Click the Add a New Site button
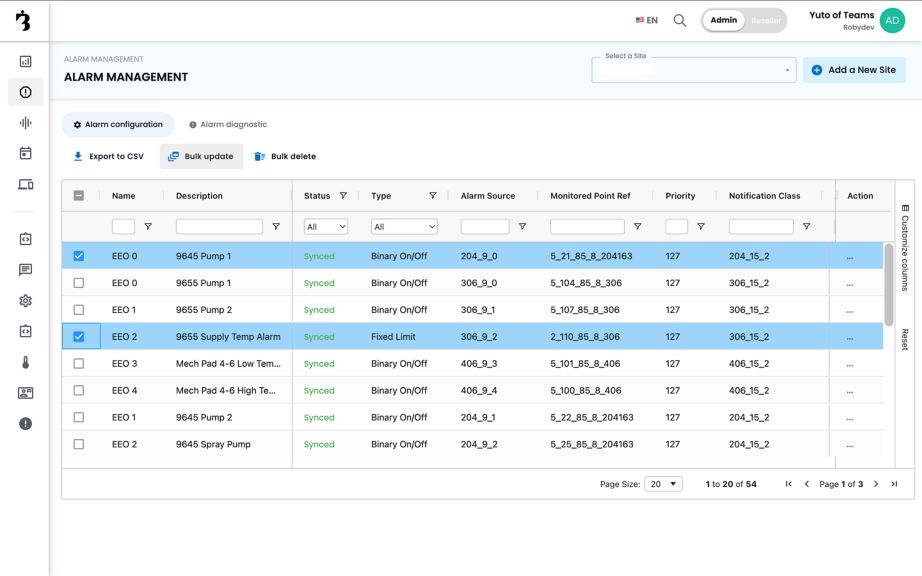Image resolution: width=922 pixels, height=576 pixels. pos(854,70)
